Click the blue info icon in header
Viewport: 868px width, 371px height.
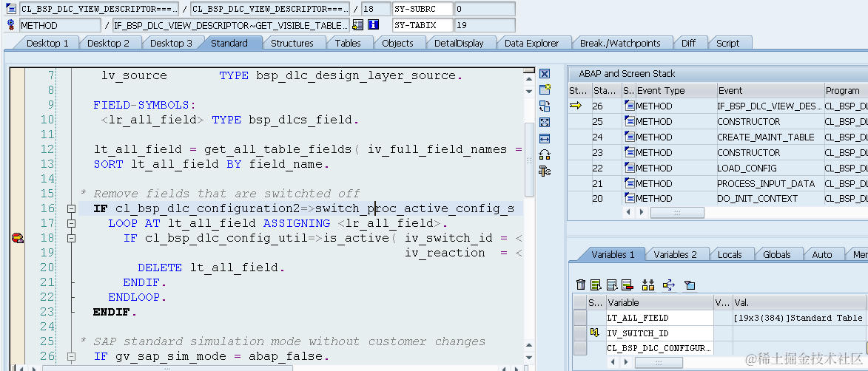[x=374, y=25]
